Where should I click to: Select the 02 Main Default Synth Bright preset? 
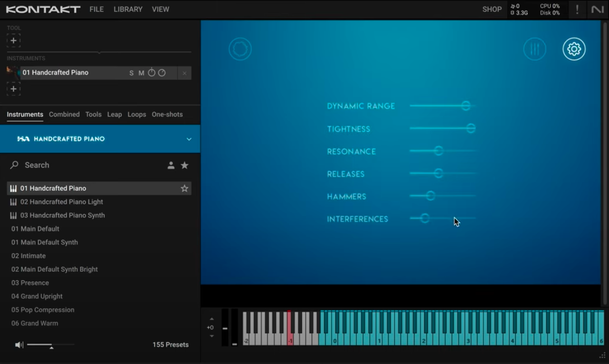99,269
